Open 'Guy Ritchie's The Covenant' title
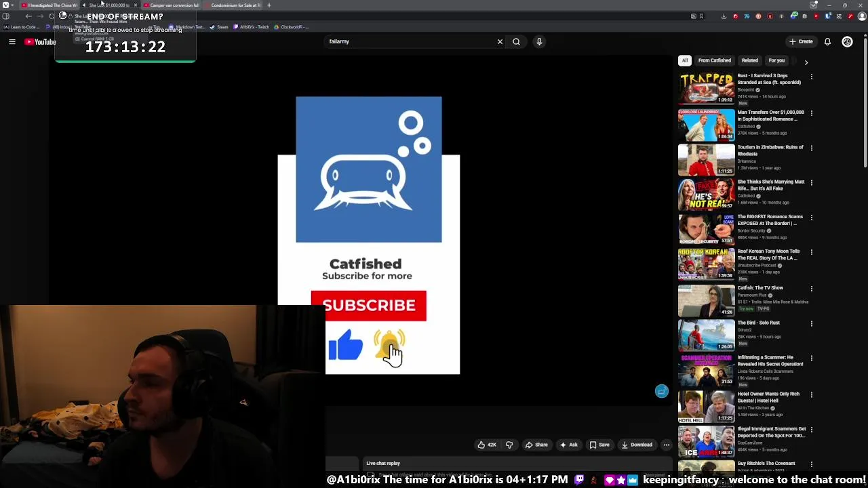The width and height of the screenshot is (868, 488). click(x=766, y=464)
